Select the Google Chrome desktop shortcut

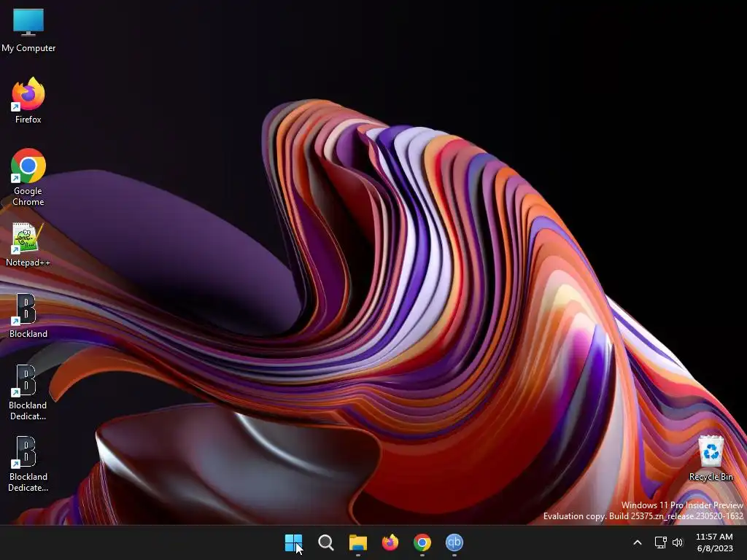pyautogui.click(x=28, y=177)
